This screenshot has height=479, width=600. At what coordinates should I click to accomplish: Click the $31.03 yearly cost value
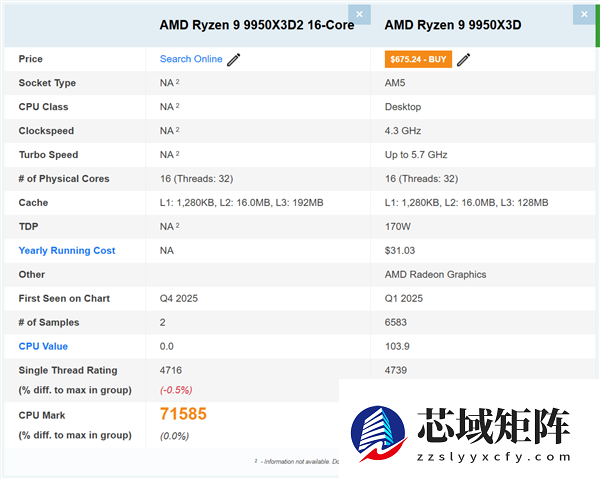pyautogui.click(x=400, y=251)
